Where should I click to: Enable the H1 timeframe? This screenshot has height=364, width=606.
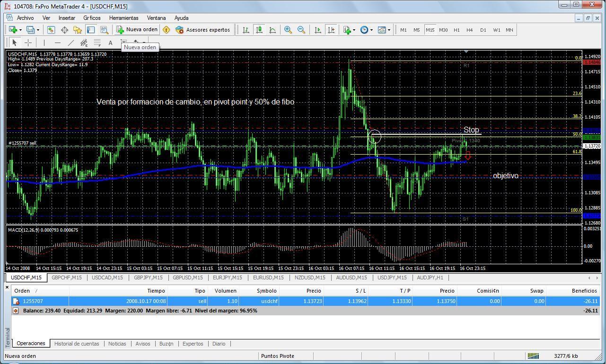click(457, 30)
